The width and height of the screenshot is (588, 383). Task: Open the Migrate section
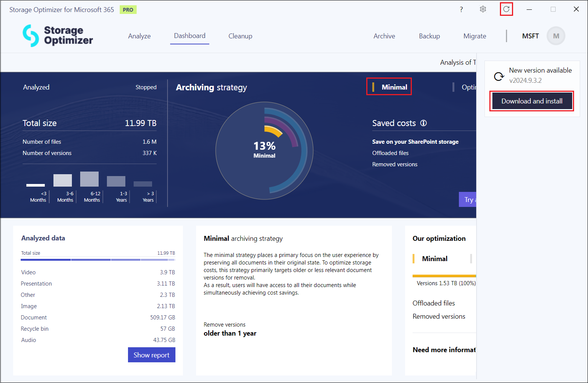[x=475, y=36]
